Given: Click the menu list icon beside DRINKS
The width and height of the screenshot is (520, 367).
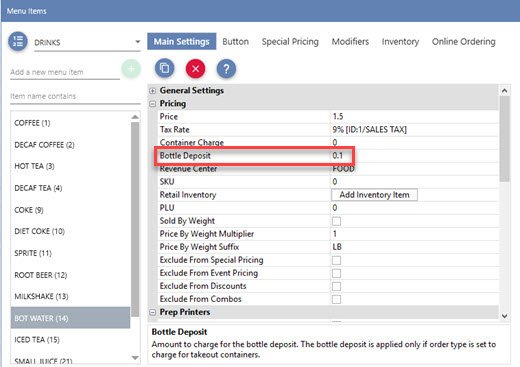Looking at the screenshot, I should (18, 42).
